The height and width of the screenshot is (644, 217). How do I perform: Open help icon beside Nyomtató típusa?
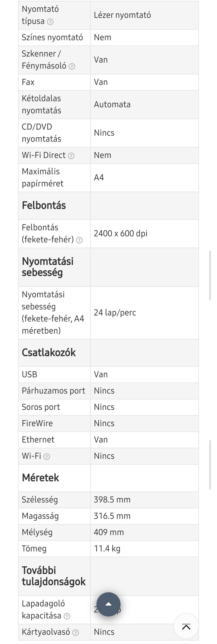pos(50,22)
